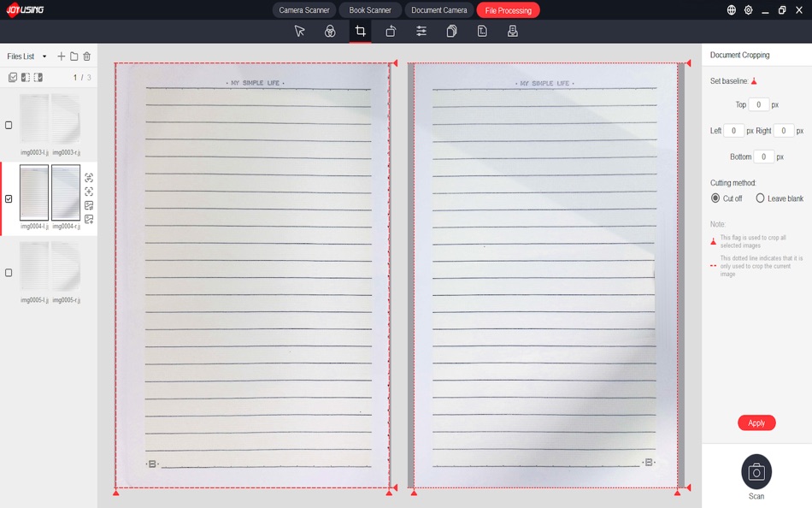Select the Leave blank radio button
This screenshot has width=812, height=508.
(759, 198)
